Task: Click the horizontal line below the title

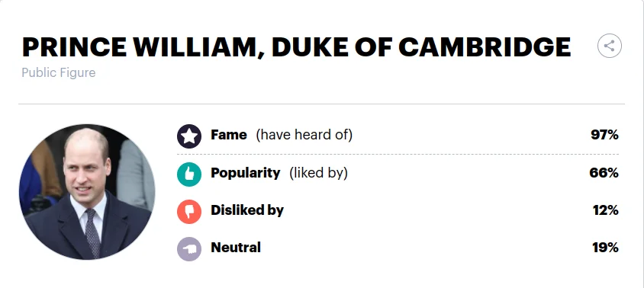Action: (321, 104)
